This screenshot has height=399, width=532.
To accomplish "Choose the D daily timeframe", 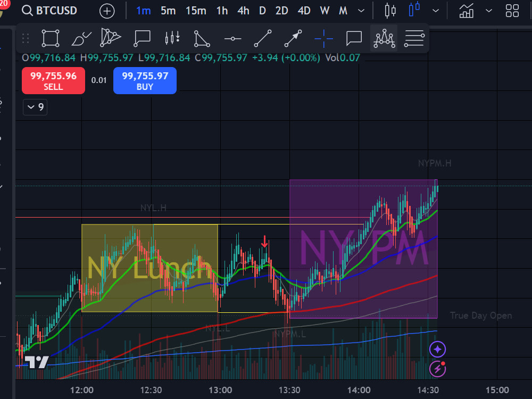I will coord(262,11).
